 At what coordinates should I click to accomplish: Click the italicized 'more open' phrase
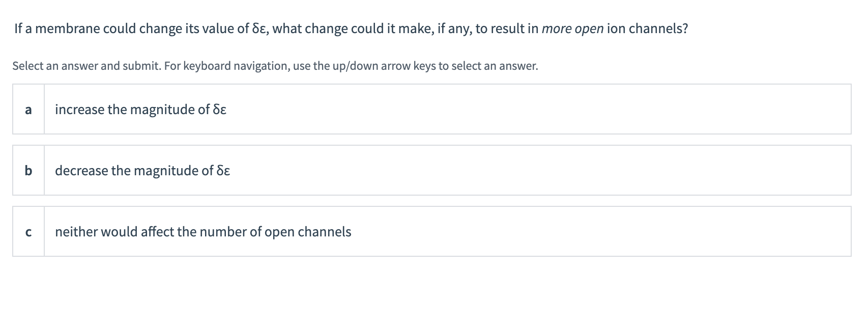pyautogui.click(x=572, y=29)
